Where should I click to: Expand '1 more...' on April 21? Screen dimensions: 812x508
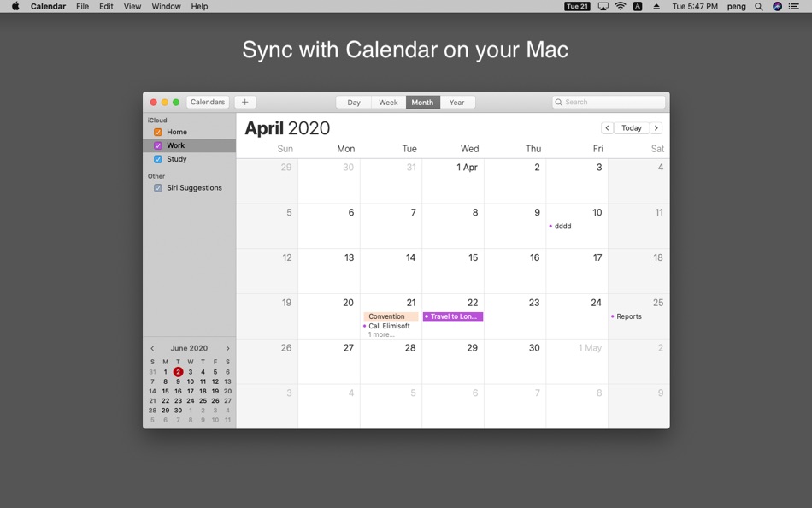[x=381, y=334]
